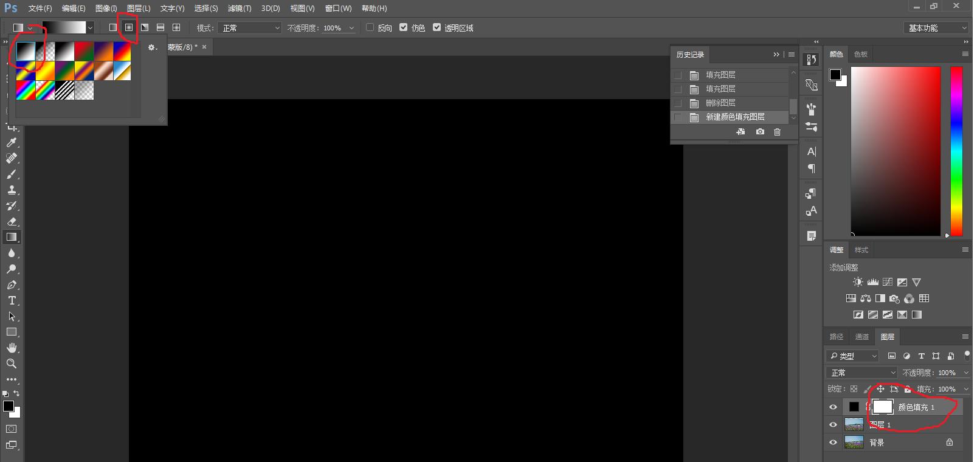
Task: Select the Hand tool
Action: pos(12,348)
